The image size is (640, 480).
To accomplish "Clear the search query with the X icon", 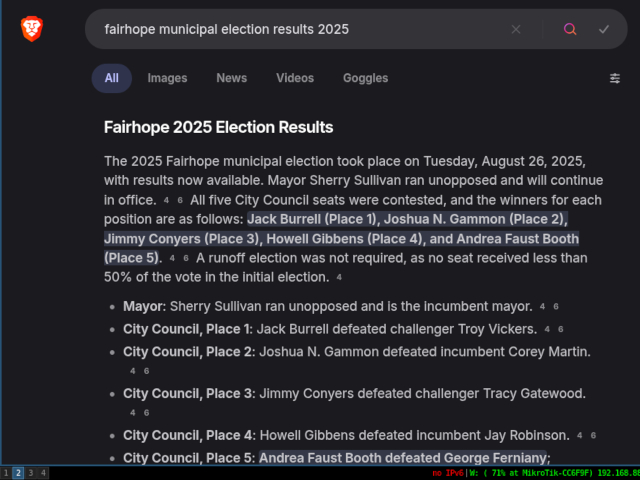I will (x=516, y=29).
